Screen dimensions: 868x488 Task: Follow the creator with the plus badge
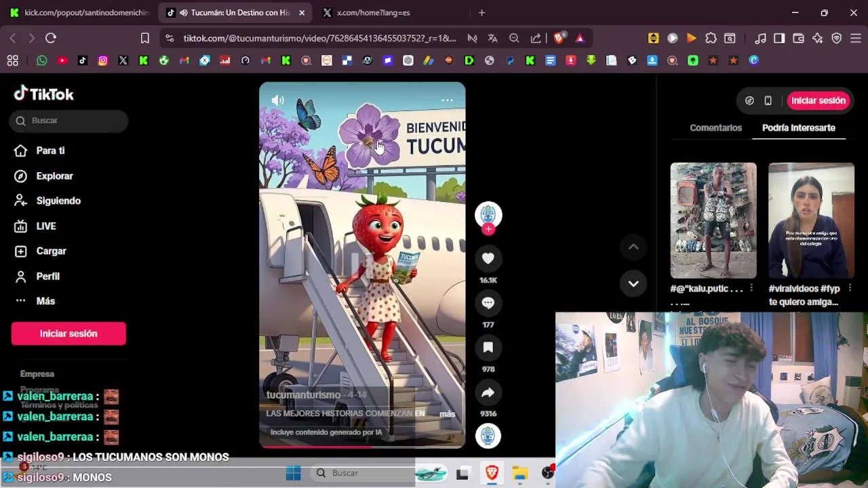pyautogui.click(x=488, y=229)
